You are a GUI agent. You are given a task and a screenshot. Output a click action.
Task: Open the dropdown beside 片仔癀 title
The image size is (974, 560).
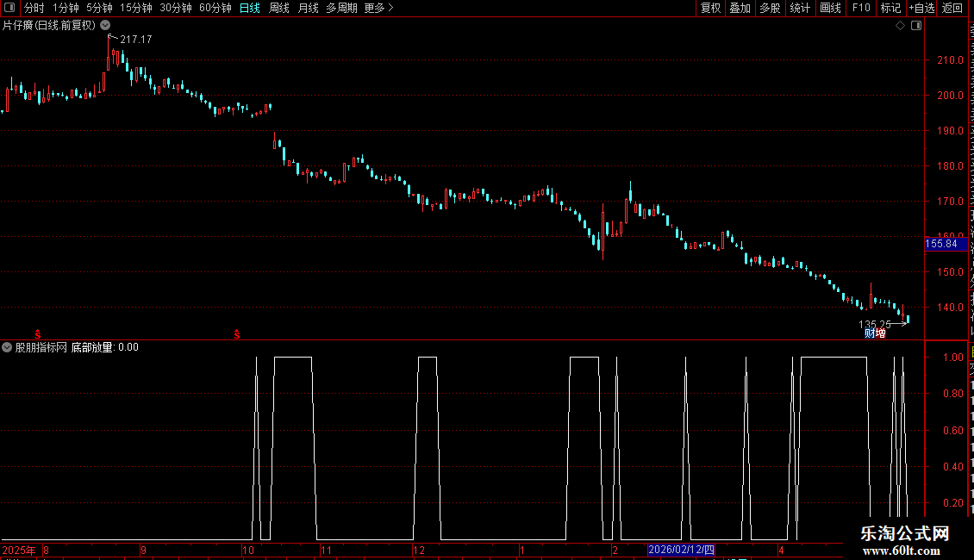106,25
